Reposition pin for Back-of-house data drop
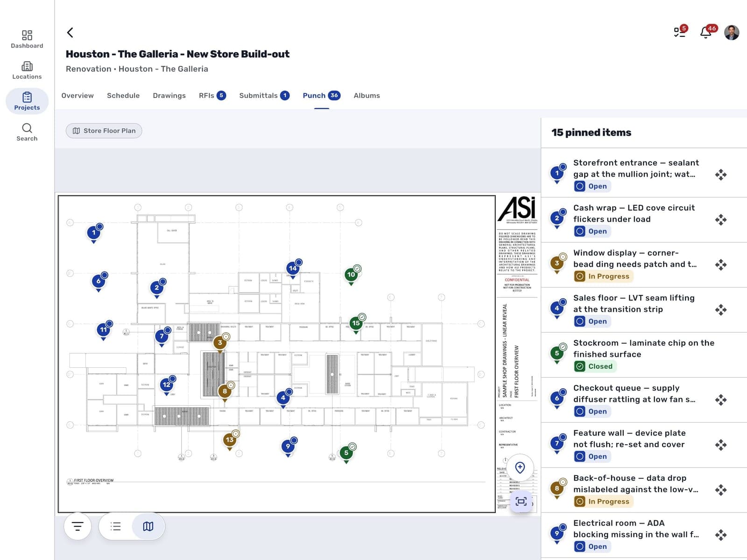Image resolution: width=747 pixels, height=560 pixels. [721, 490]
